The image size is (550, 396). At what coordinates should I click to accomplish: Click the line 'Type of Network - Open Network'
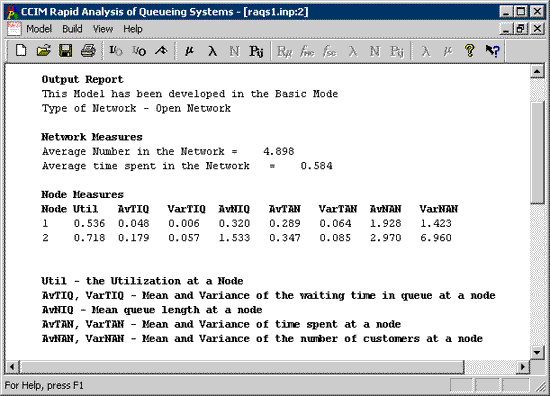coord(136,108)
